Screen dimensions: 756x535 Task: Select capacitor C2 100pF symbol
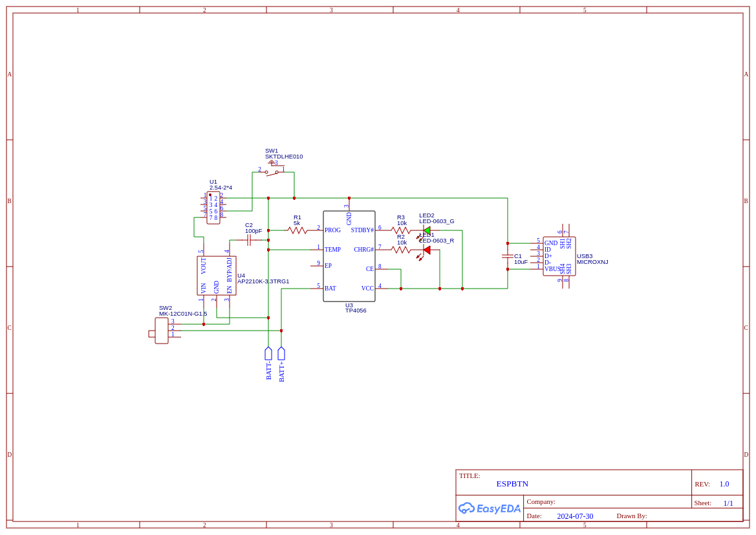(249, 240)
